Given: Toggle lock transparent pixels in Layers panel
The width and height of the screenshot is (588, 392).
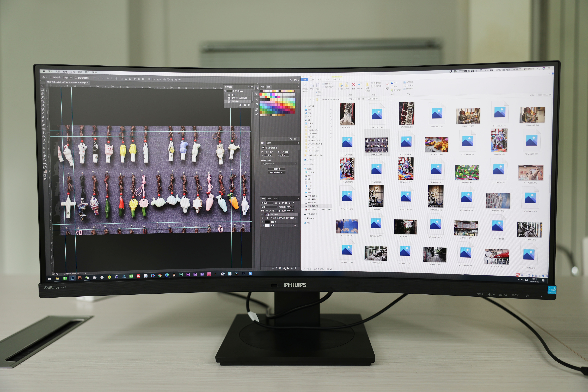Looking at the screenshot, I should point(267,211).
